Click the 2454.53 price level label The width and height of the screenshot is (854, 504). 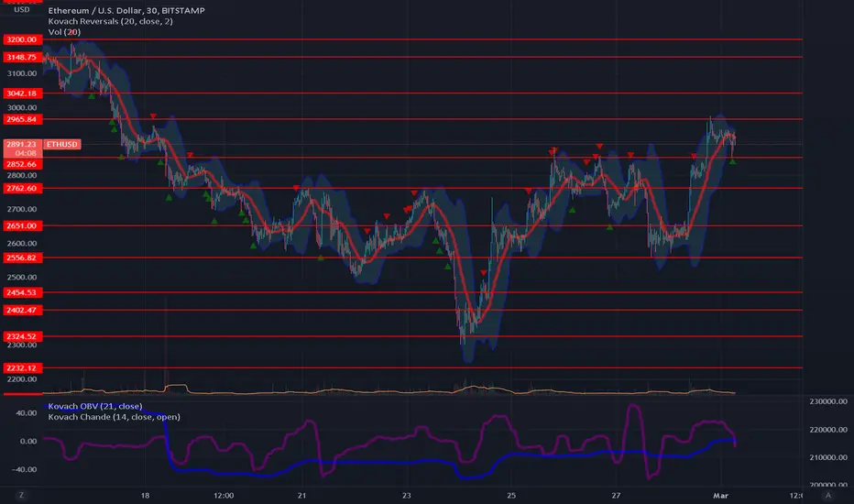point(22,292)
